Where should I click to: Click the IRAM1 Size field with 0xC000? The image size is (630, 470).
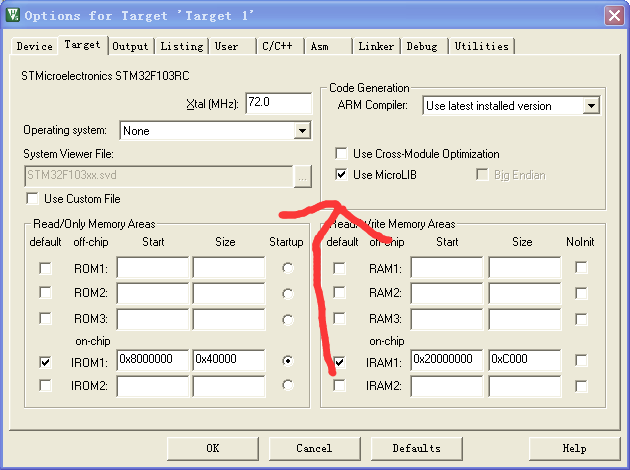coord(525,360)
